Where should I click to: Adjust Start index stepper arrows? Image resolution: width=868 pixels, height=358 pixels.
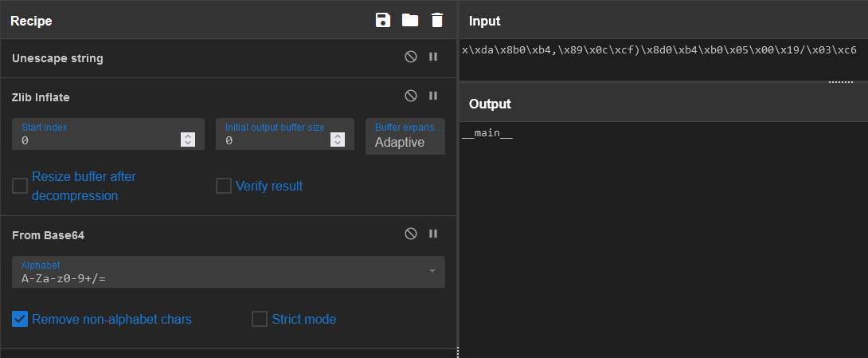pyautogui.click(x=188, y=140)
